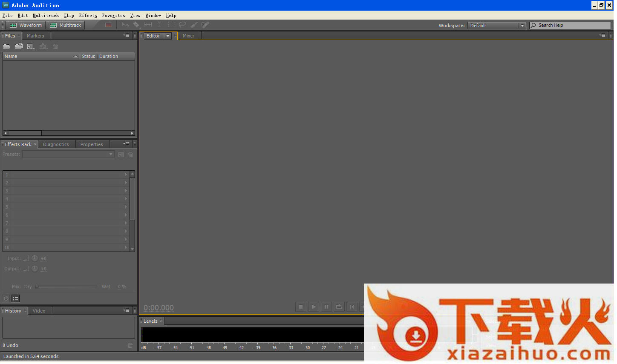
Task: Open the Effects Rack panel options menu
Action: 127,144
